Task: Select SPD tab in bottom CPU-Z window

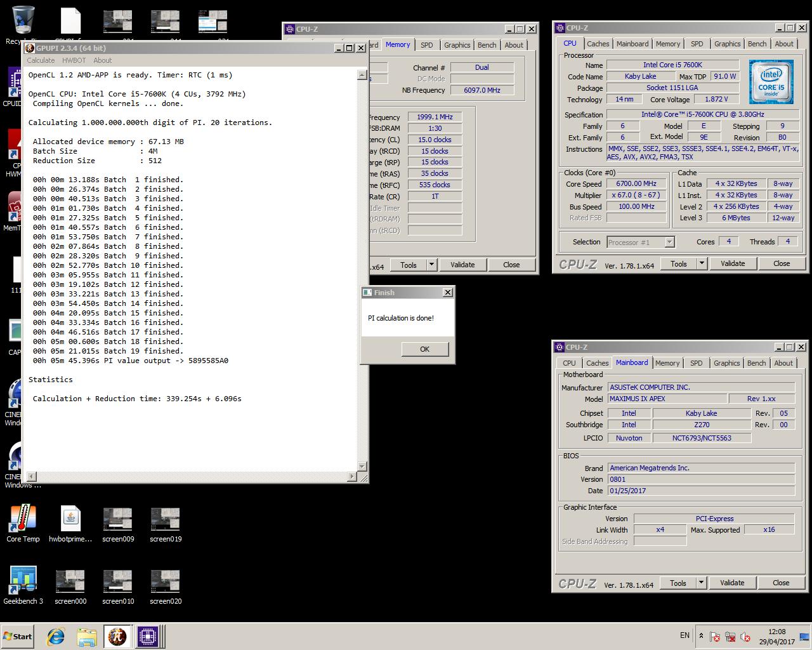Action: pyautogui.click(x=697, y=363)
